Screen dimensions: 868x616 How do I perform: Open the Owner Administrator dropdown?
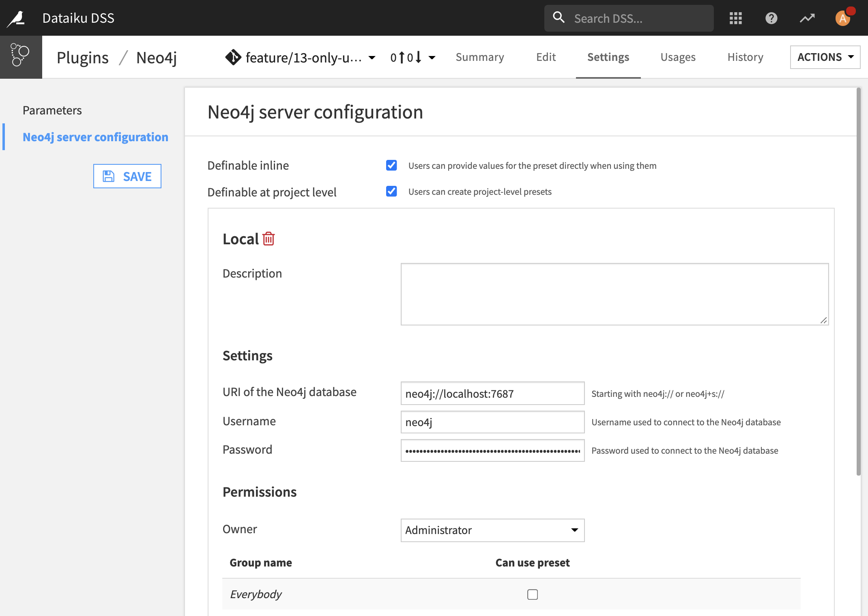click(x=492, y=530)
